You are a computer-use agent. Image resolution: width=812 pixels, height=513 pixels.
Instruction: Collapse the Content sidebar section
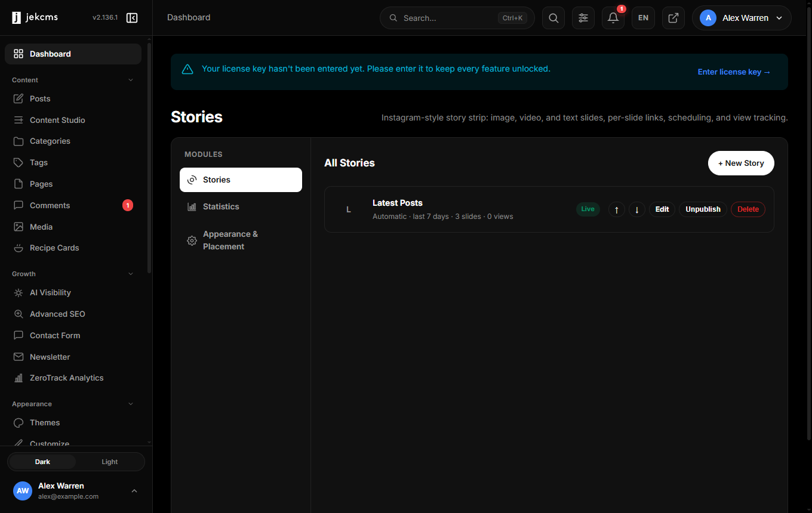131,80
